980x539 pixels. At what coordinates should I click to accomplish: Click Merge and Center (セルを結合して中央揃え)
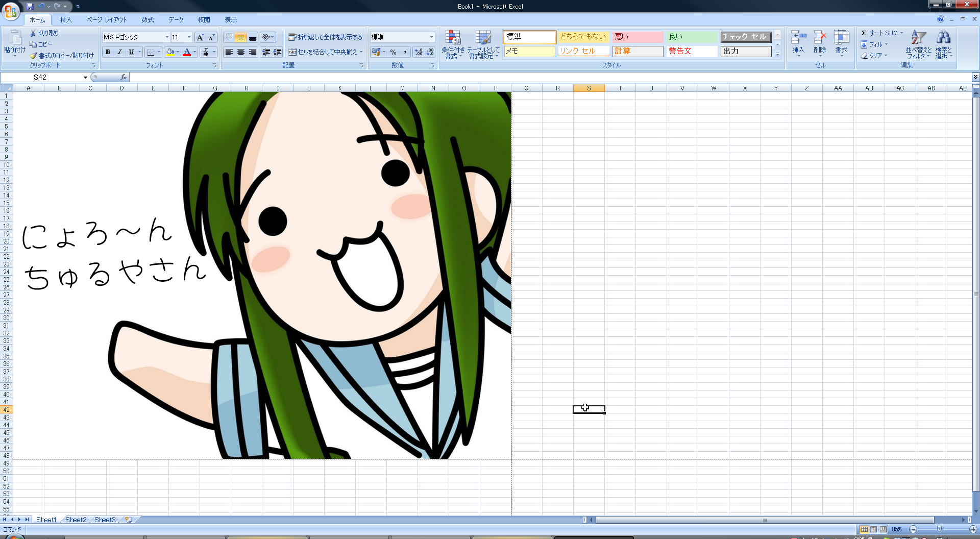(x=323, y=52)
